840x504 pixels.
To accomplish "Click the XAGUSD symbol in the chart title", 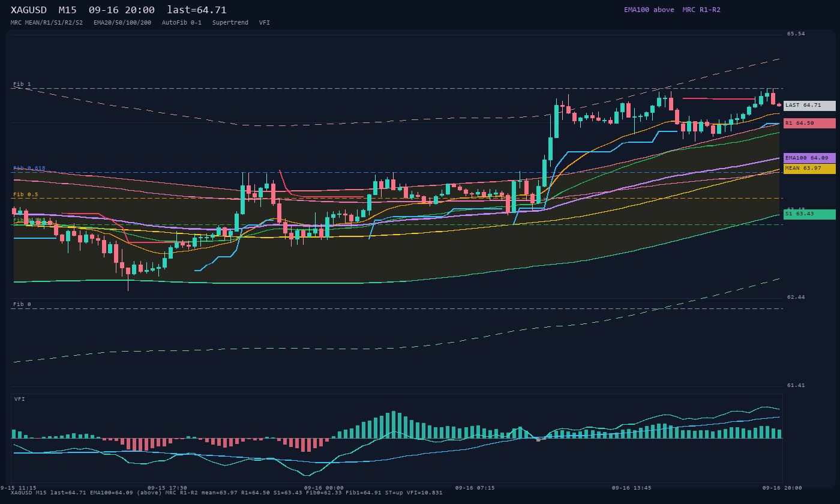I will tap(29, 10).
